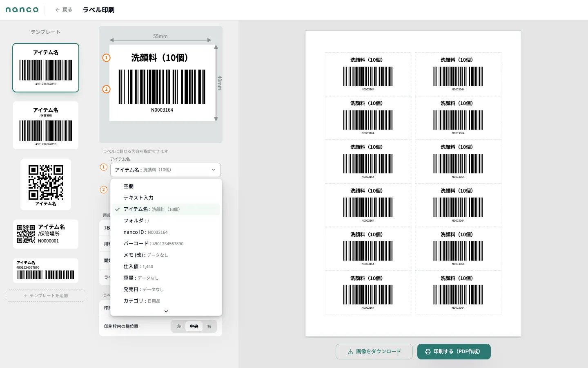The image size is (588, 368).
Task: Choose テキスト入力 option
Action: 166,198
